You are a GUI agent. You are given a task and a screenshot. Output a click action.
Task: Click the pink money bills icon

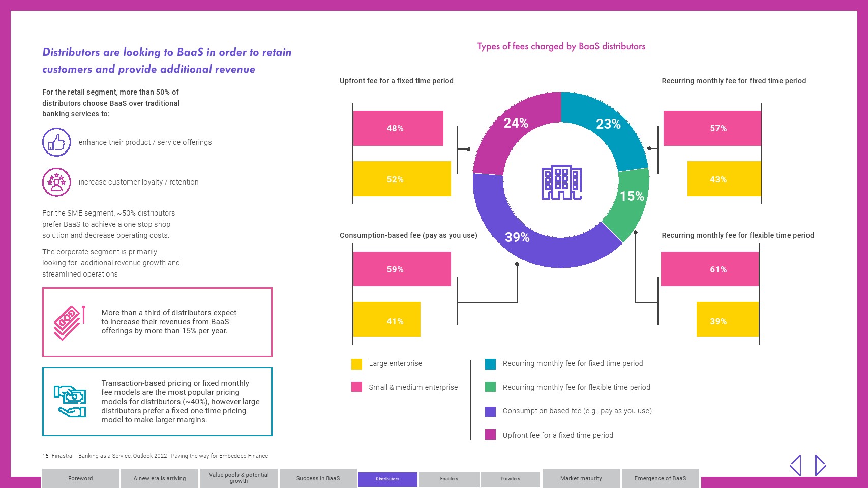point(69,322)
